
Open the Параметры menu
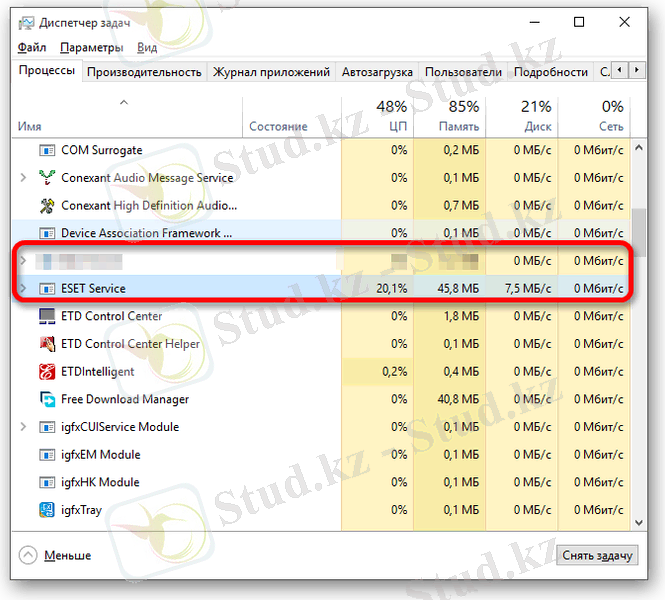coord(92,47)
